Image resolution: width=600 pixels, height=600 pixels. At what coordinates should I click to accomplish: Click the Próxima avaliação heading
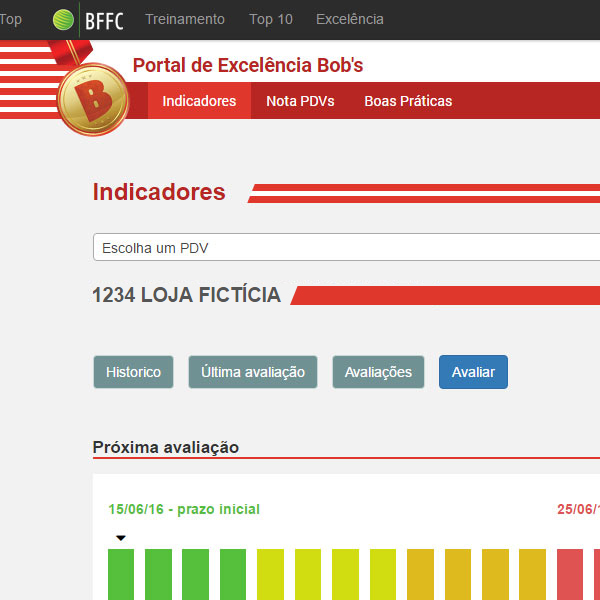(166, 447)
